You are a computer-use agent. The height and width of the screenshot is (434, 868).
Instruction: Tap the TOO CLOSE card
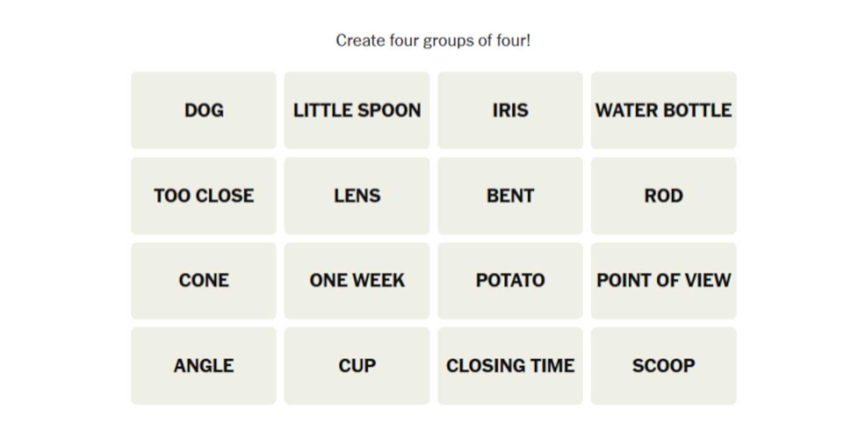click(x=204, y=196)
